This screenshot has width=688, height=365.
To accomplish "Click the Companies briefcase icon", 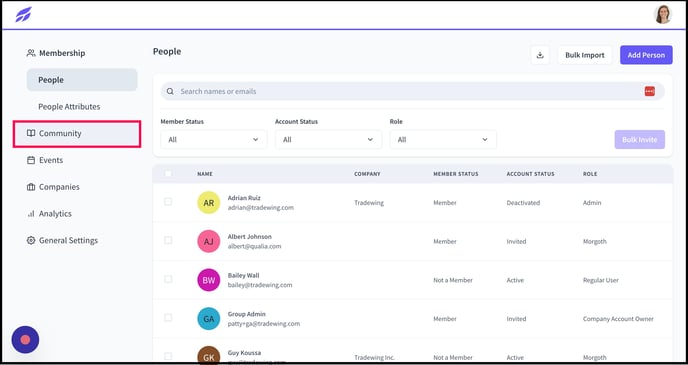I will coord(31,187).
